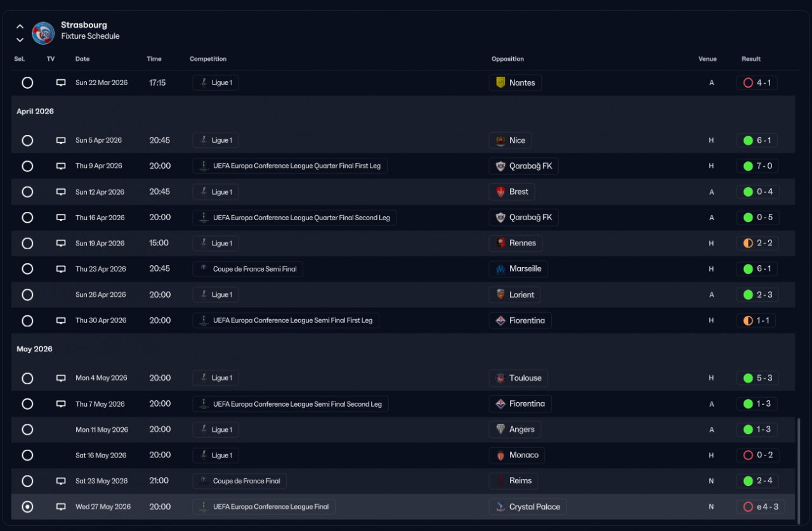The image size is (812, 531).
Task: Click the Strasbourg club badge
Action: (x=43, y=33)
